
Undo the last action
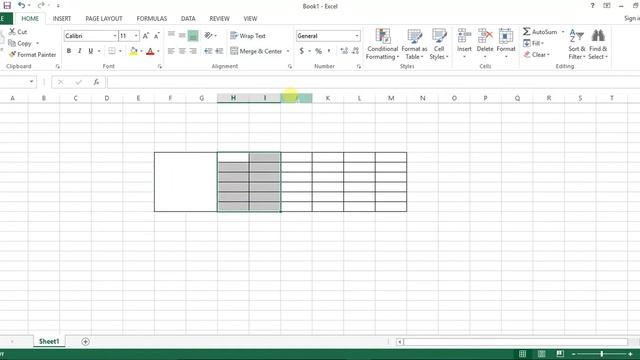click(22, 5)
